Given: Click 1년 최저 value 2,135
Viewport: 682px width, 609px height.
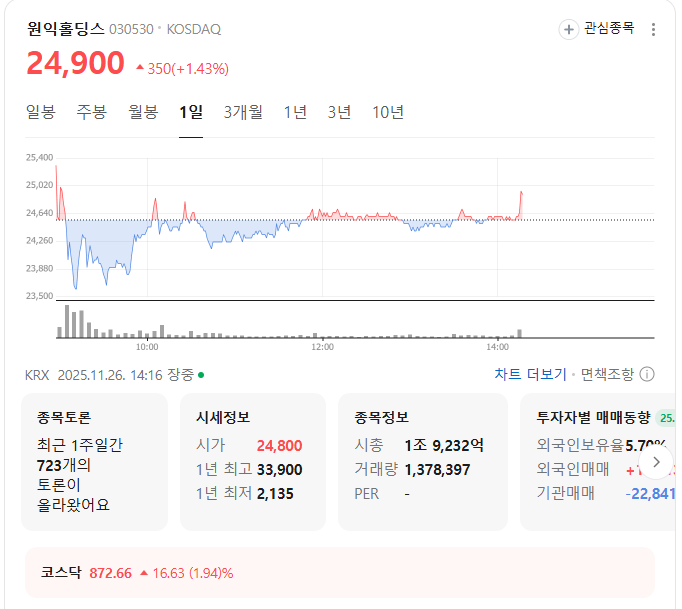Looking at the screenshot, I should coord(275,494).
